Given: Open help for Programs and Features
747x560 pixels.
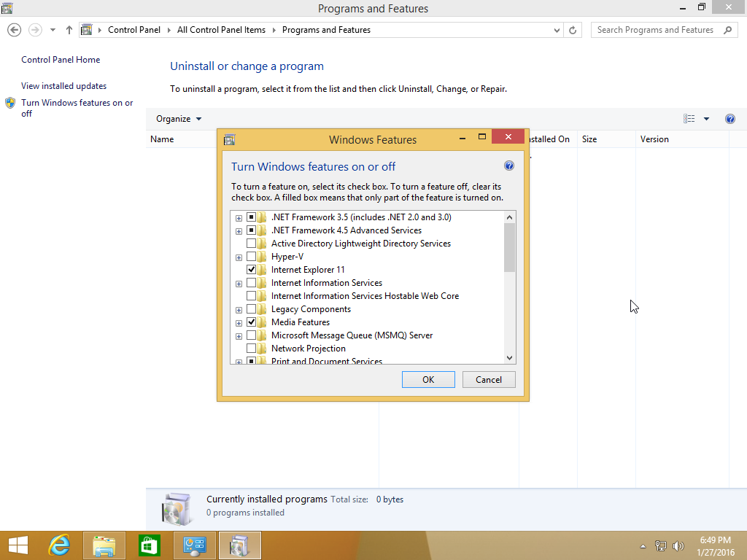Looking at the screenshot, I should click(729, 119).
